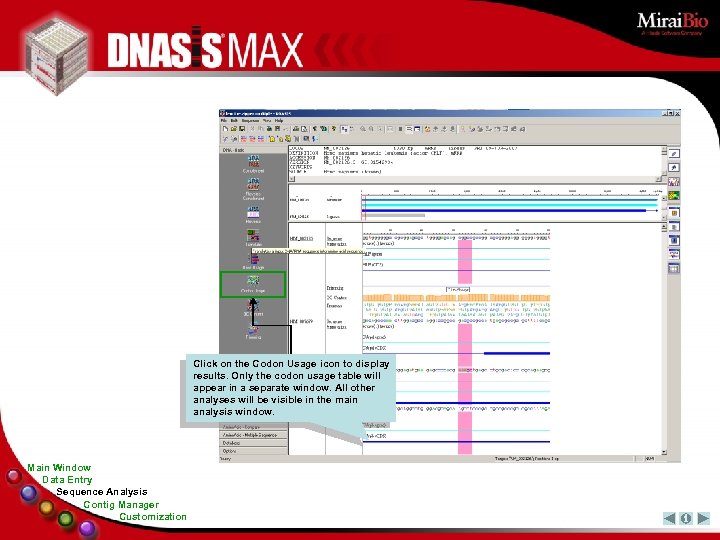Open the Sequence menu
Screen dimensions: 720x540
coord(250,120)
